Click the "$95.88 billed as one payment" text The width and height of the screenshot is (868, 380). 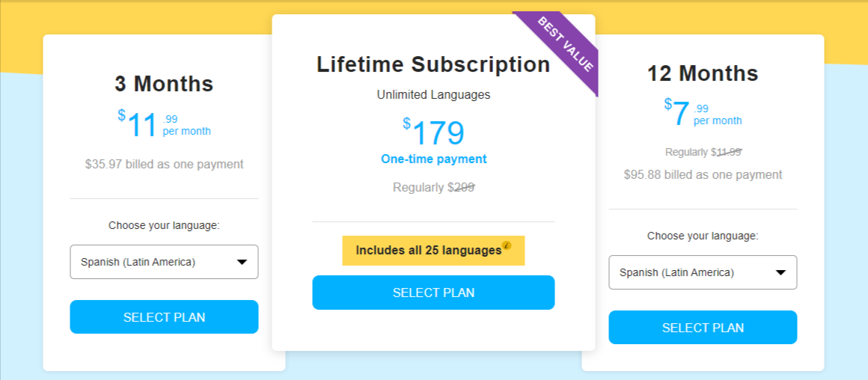pyautogui.click(x=703, y=175)
